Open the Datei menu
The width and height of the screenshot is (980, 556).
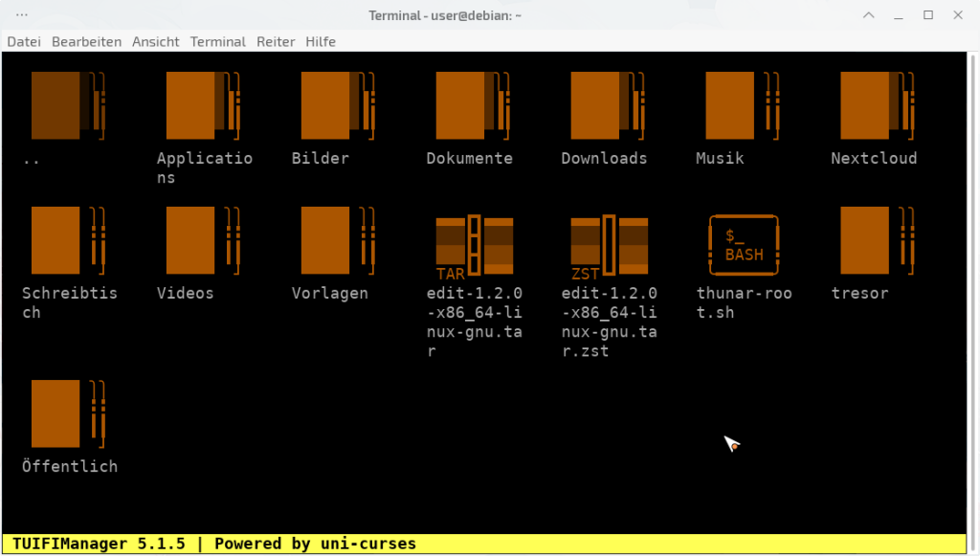[24, 42]
